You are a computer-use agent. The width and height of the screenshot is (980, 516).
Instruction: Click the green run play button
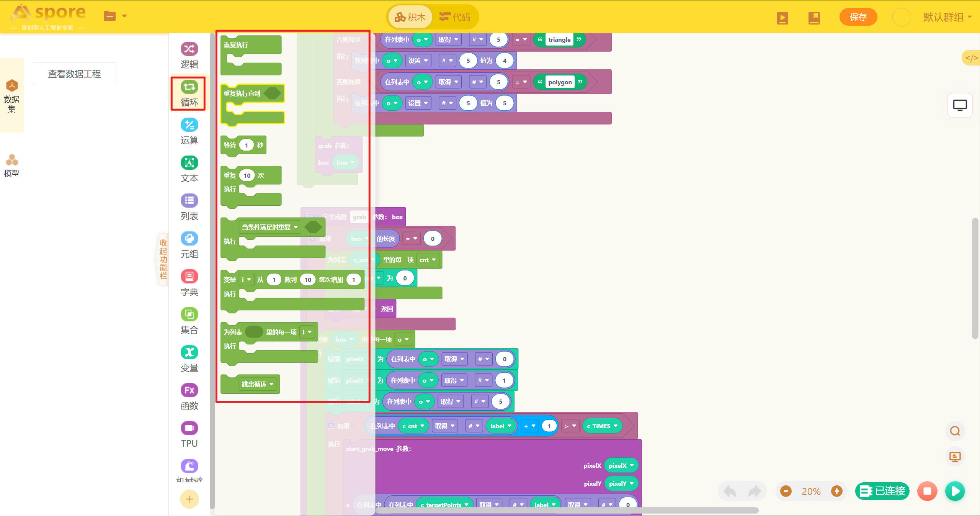(955, 491)
